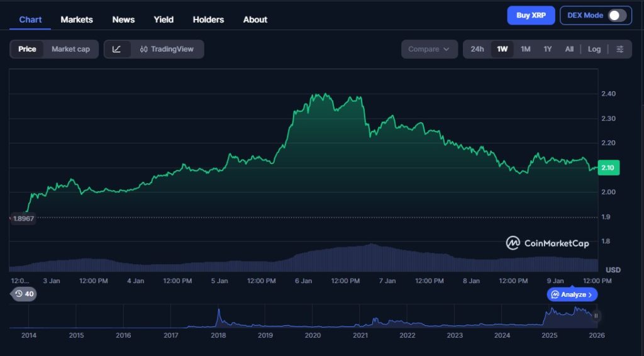Click the Buy XRP button
The height and width of the screenshot is (356, 644).
[x=531, y=16]
